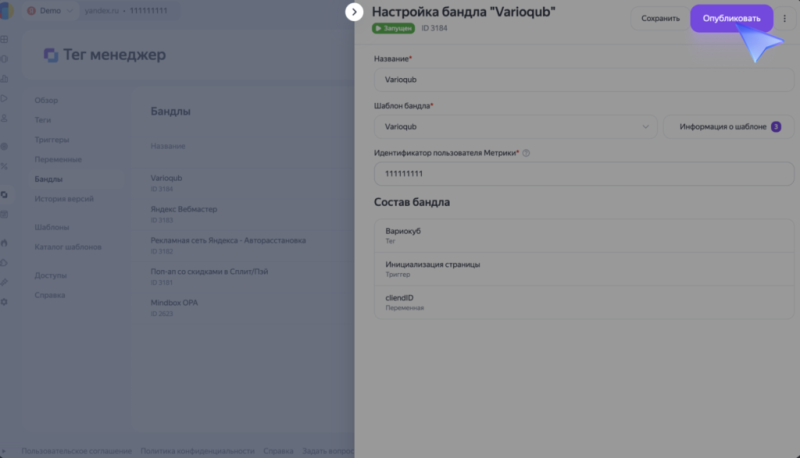Select the Инициализация страницы trigger row
800x458 pixels.
pos(584,269)
